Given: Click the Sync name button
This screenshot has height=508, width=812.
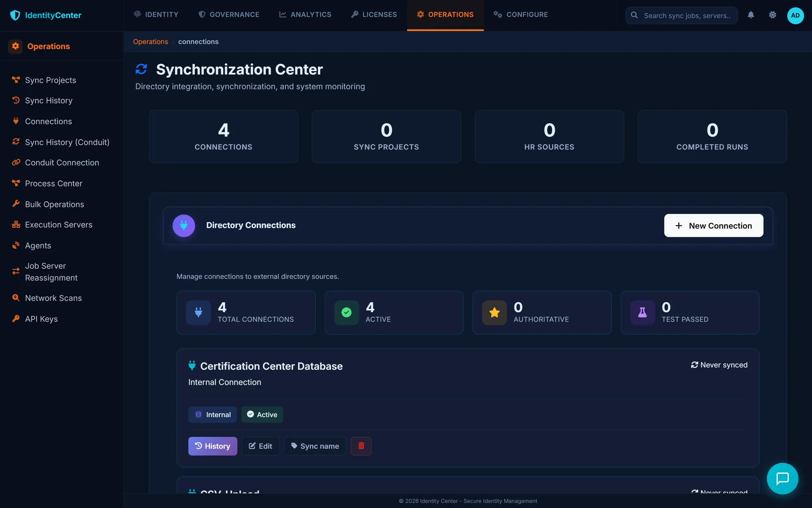Looking at the screenshot, I should [315, 446].
